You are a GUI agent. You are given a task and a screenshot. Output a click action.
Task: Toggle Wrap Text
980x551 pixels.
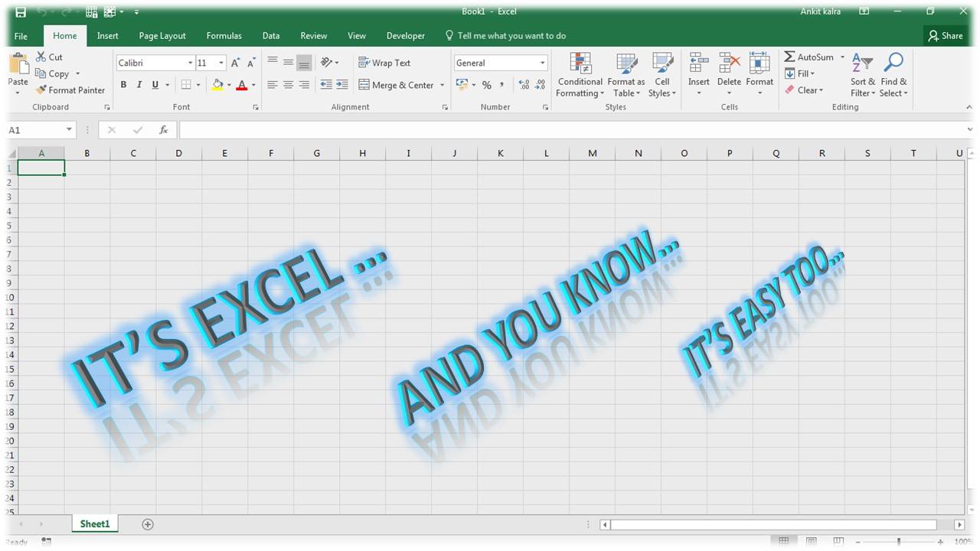point(384,63)
